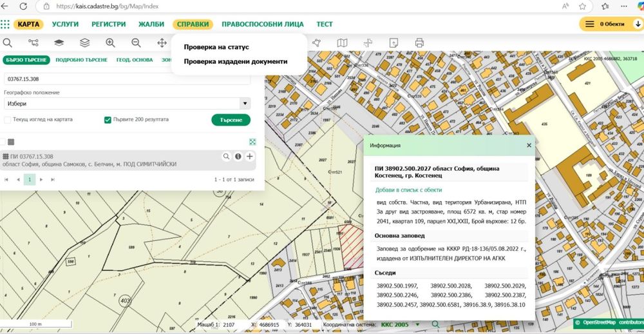
Task: Select the zoom in tool
Action: pos(110,43)
